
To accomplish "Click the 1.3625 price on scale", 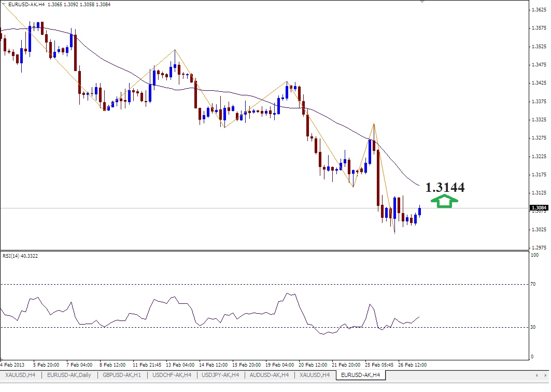I will coord(540,9).
